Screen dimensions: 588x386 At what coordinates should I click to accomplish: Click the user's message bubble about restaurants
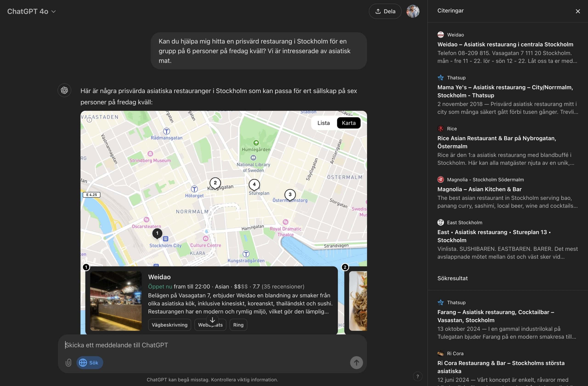(259, 51)
